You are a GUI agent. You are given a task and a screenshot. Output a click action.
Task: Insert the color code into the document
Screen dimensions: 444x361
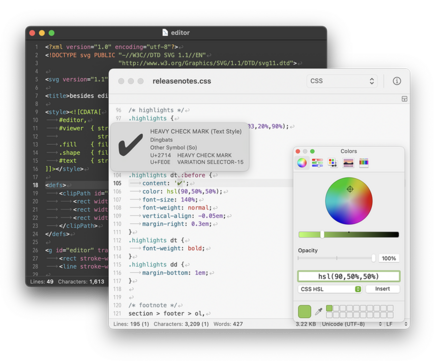(382, 289)
